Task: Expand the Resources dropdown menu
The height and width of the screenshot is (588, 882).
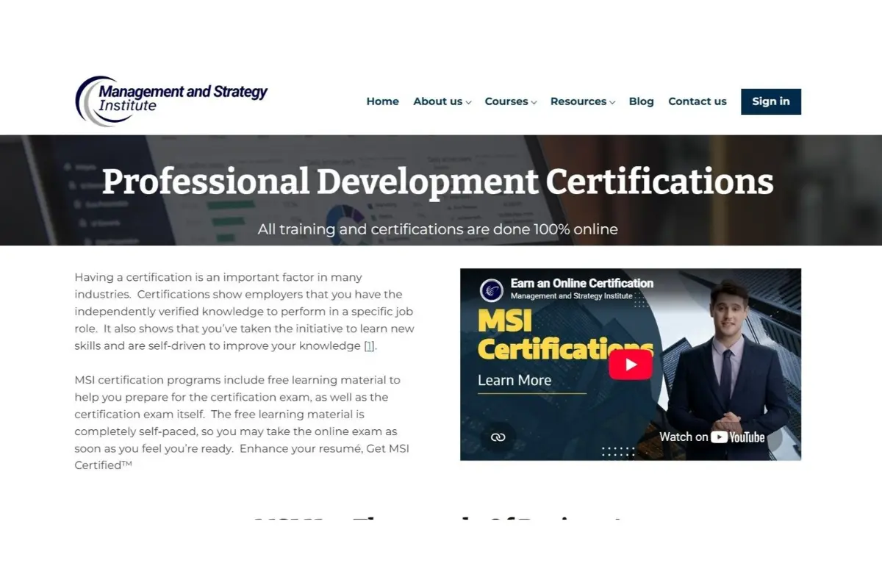Action: coord(583,101)
